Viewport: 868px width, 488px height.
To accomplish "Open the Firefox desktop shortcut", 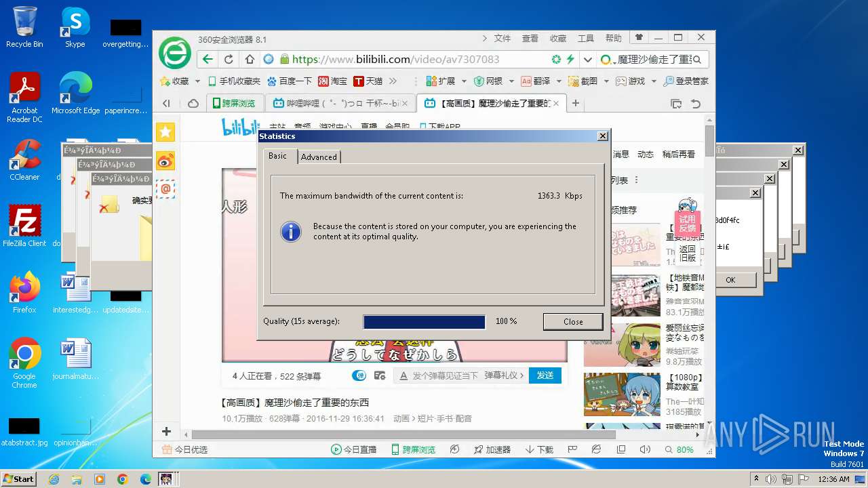I will click(24, 292).
